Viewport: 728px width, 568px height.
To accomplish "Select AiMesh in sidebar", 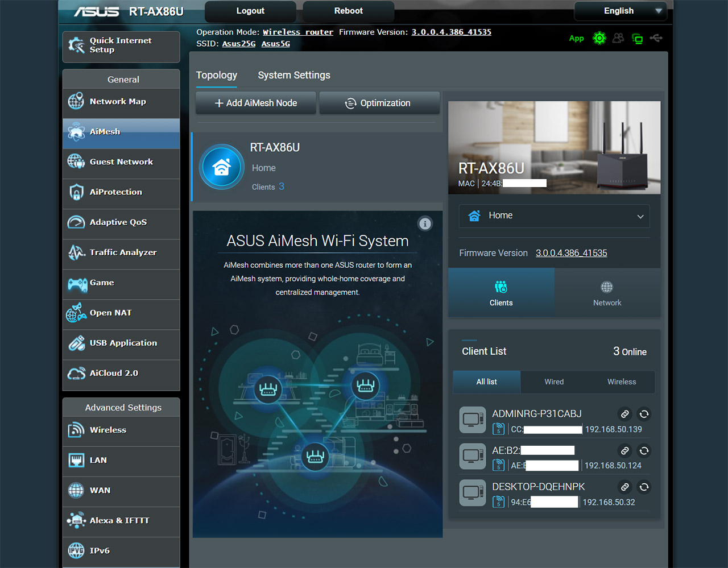I will click(121, 133).
